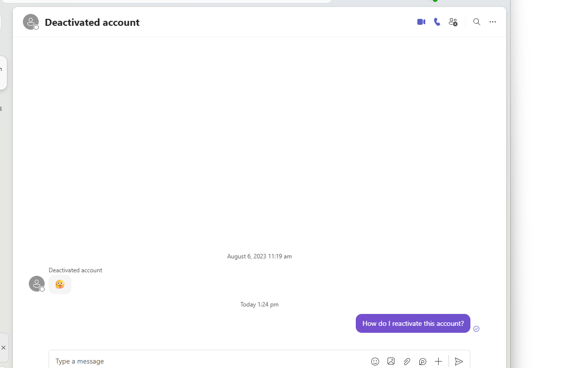Viewport: 588px width, 368px height.
Task: Click the sender avatar beside the emoji message
Action: pos(37,284)
